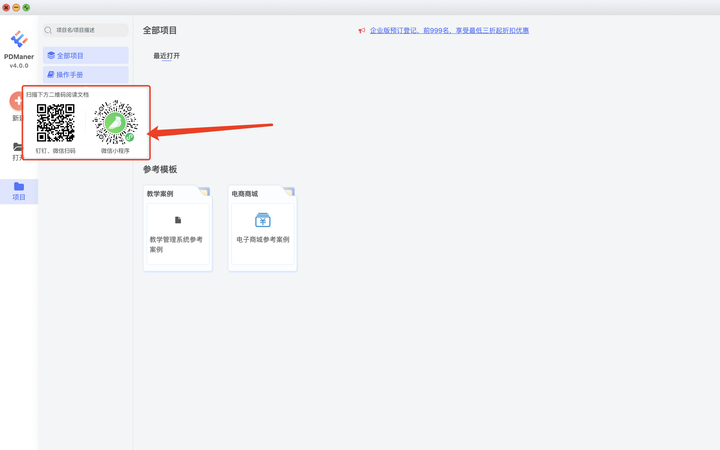Select 全部项目 in the left menu
Screen dimensions: 720x450
[x=86, y=56]
